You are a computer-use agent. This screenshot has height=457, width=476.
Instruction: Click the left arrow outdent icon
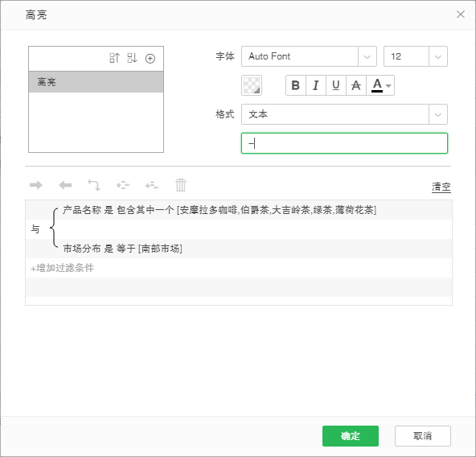pos(65,185)
